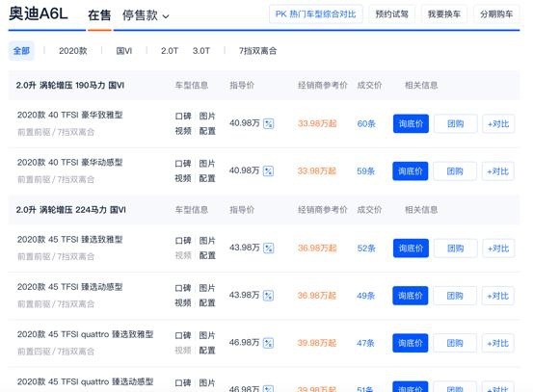Click guide price 46.98万 for quattro 臻选致雅型

click(x=244, y=343)
